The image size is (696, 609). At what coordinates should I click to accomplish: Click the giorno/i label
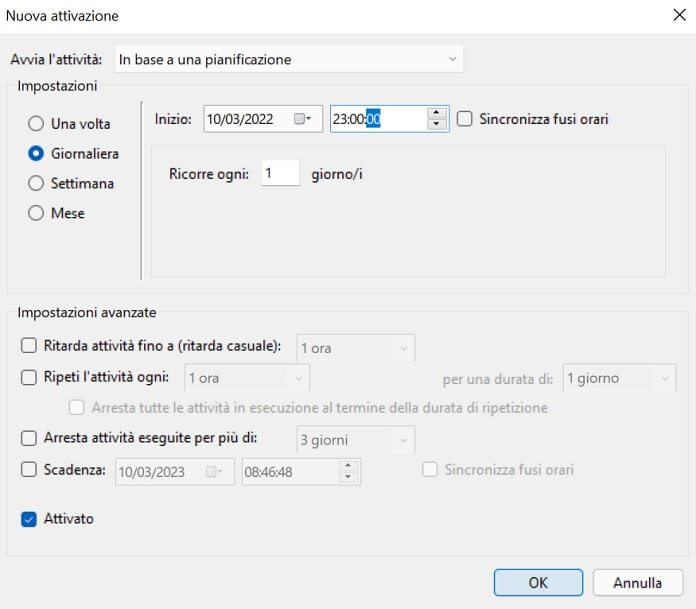(x=337, y=174)
